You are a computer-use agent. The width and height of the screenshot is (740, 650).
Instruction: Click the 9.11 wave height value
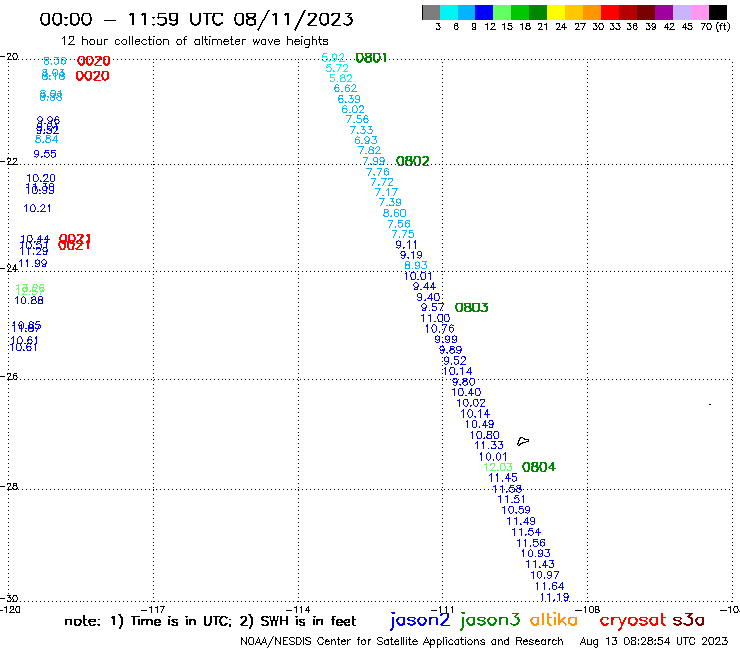tap(406, 245)
